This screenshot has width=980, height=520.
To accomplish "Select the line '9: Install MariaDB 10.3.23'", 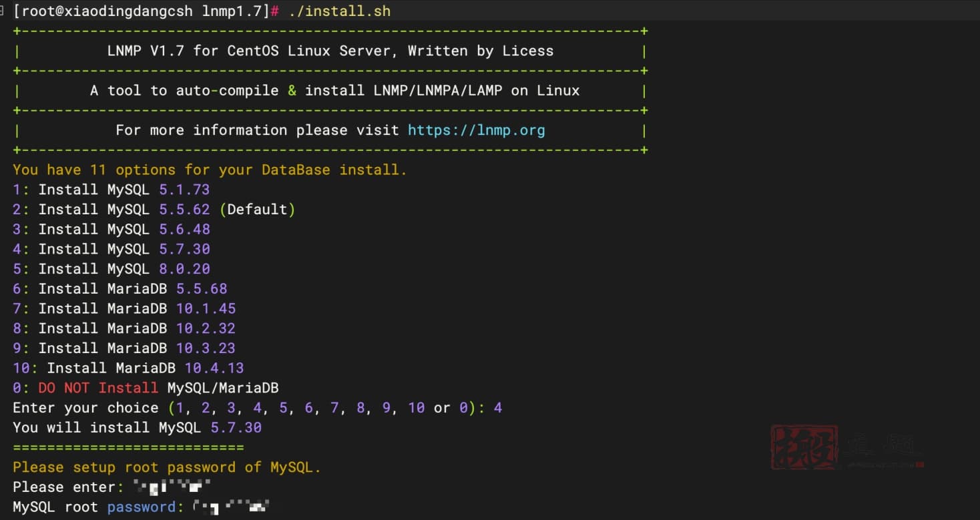I will tap(124, 348).
